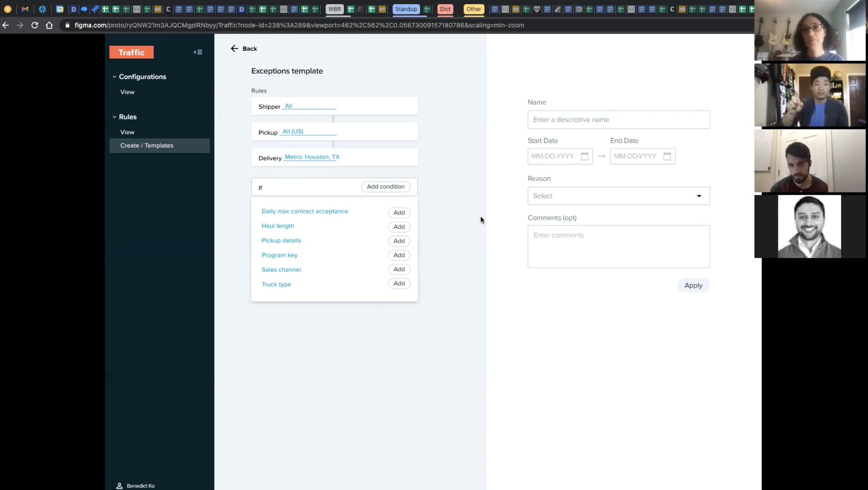The image size is (868, 490).
Task: Click the Apply button
Action: 693,285
